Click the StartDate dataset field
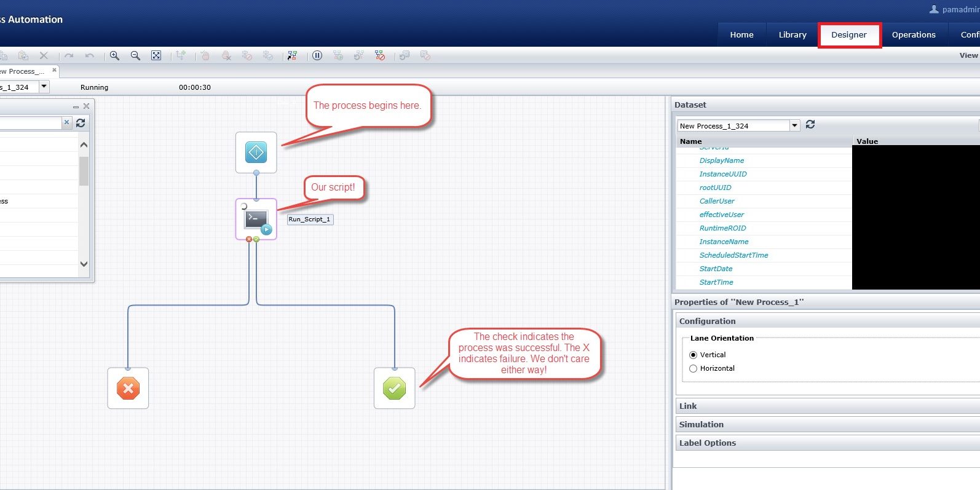The width and height of the screenshot is (980, 490). click(716, 269)
